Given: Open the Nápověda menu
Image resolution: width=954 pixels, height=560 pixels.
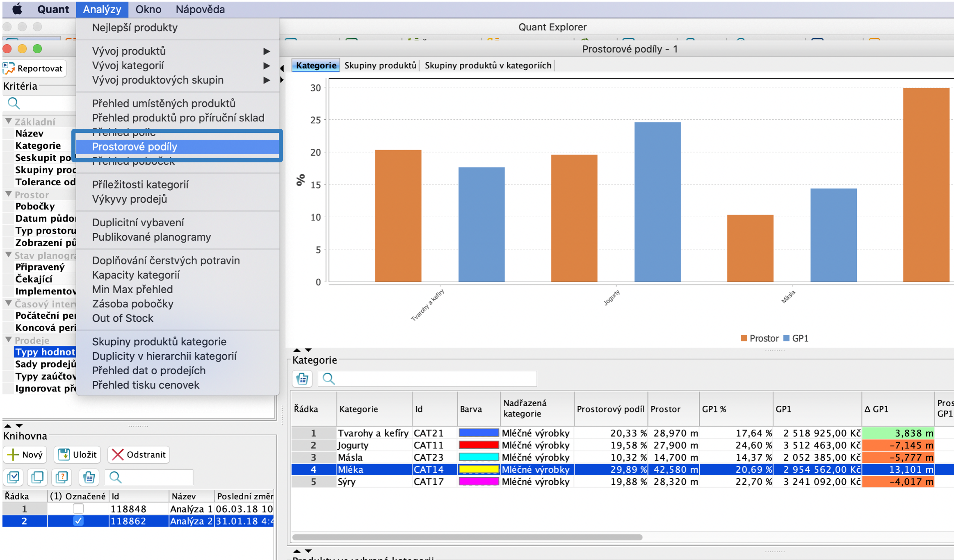Looking at the screenshot, I should [x=200, y=9].
